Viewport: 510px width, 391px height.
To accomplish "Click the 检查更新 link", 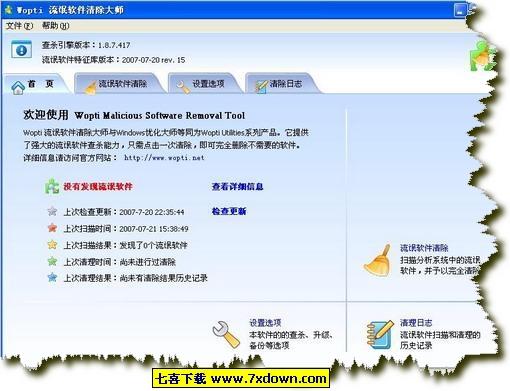I will pos(229,211).
